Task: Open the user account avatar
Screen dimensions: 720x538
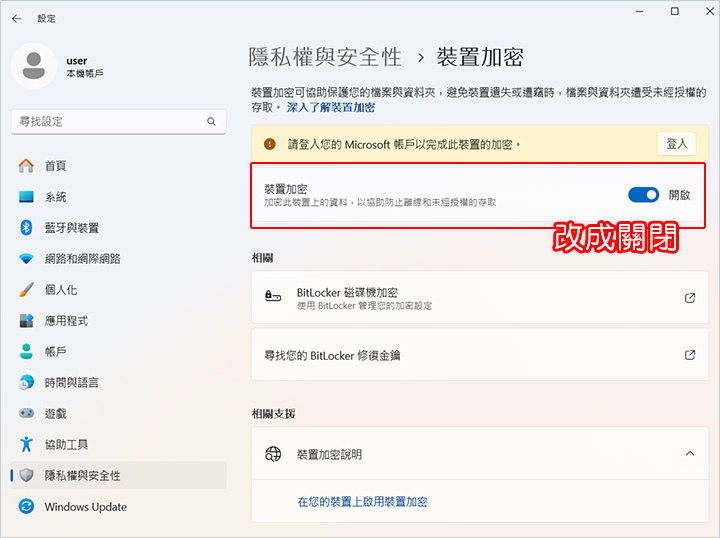Action: (x=34, y=66)
